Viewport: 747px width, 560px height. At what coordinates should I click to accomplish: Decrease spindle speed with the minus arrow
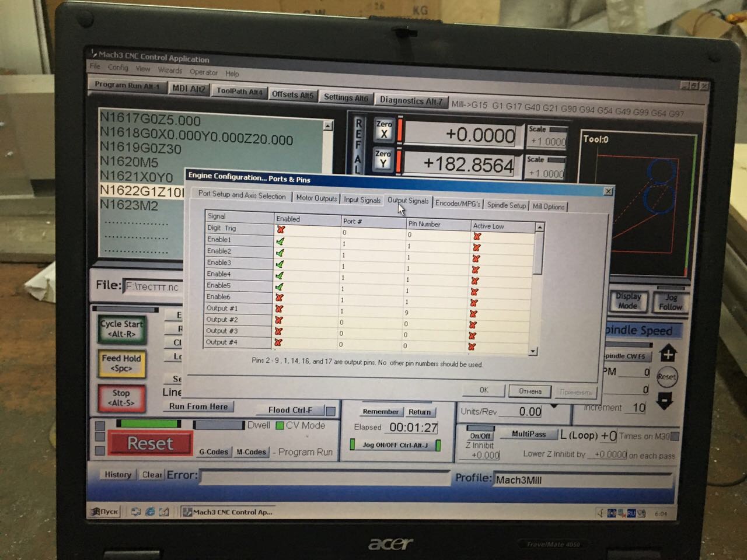click(665, 401)
